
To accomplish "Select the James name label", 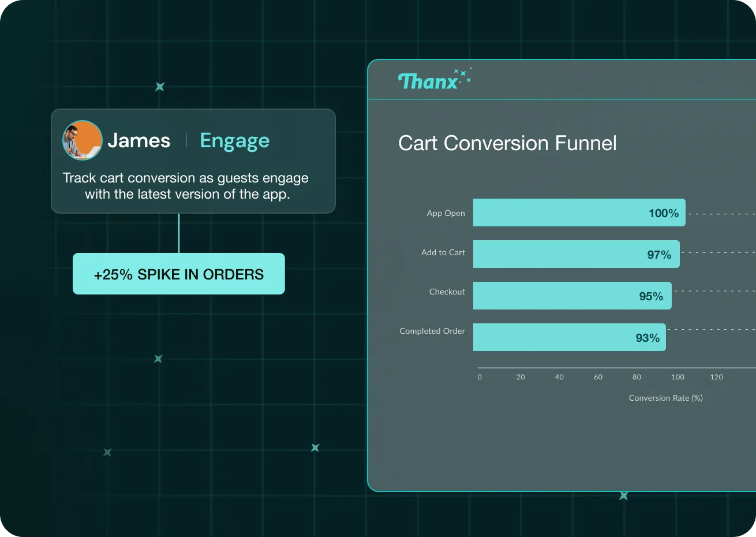I will pyautogui.click(x=139, y=140).
